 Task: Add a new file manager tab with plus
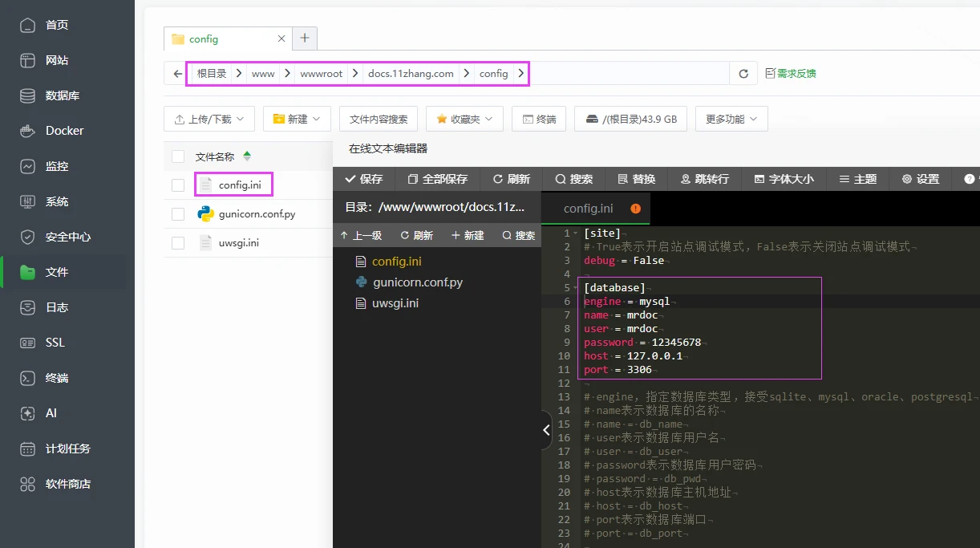[x=305, y=38]
